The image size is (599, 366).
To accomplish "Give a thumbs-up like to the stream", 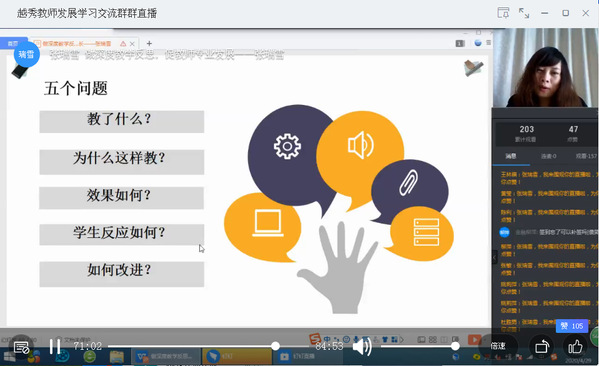I will pos(575,347).
